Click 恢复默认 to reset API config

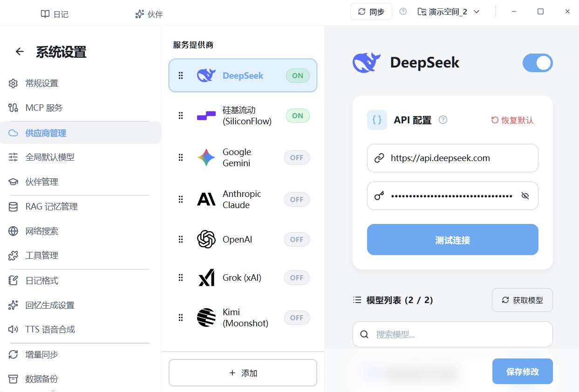512,120
